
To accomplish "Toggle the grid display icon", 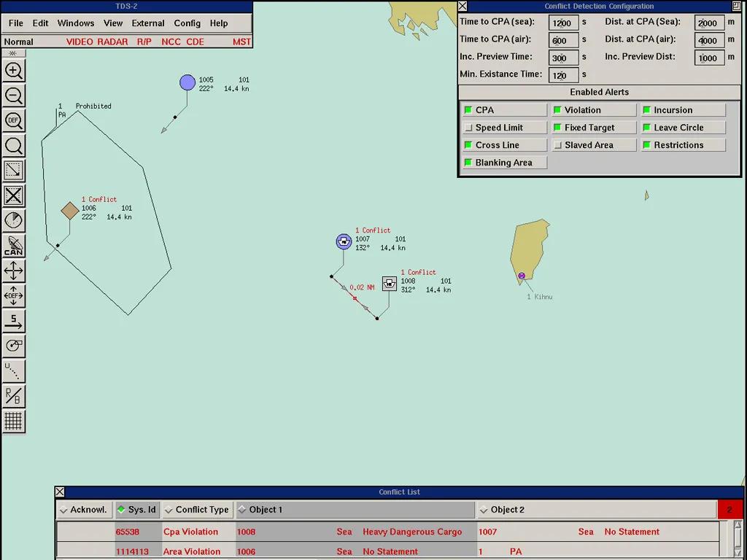I will 14,421.
